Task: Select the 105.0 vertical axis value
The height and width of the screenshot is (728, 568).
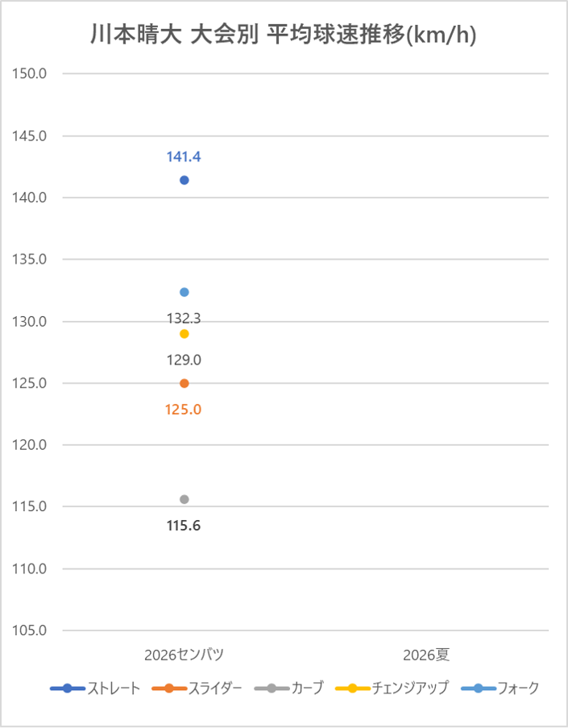Action: [31, 630]
